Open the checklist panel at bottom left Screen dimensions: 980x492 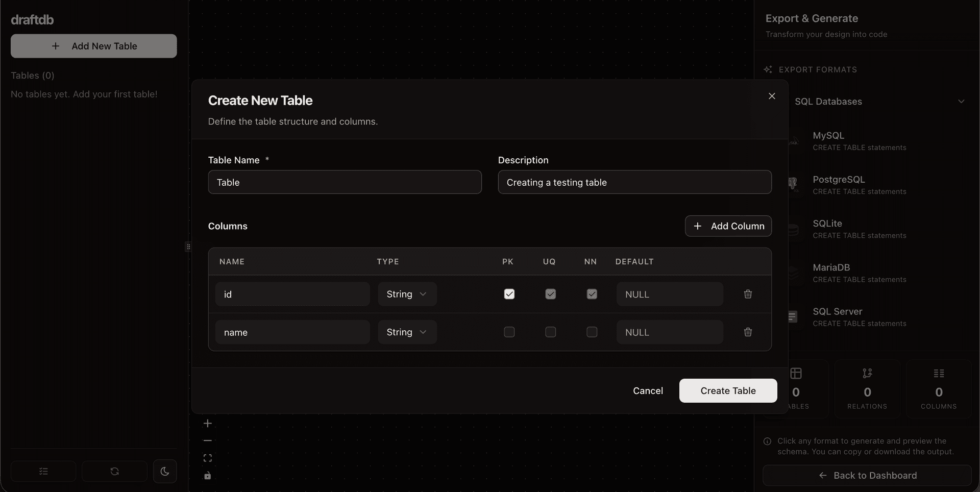(x=43, y=471)
